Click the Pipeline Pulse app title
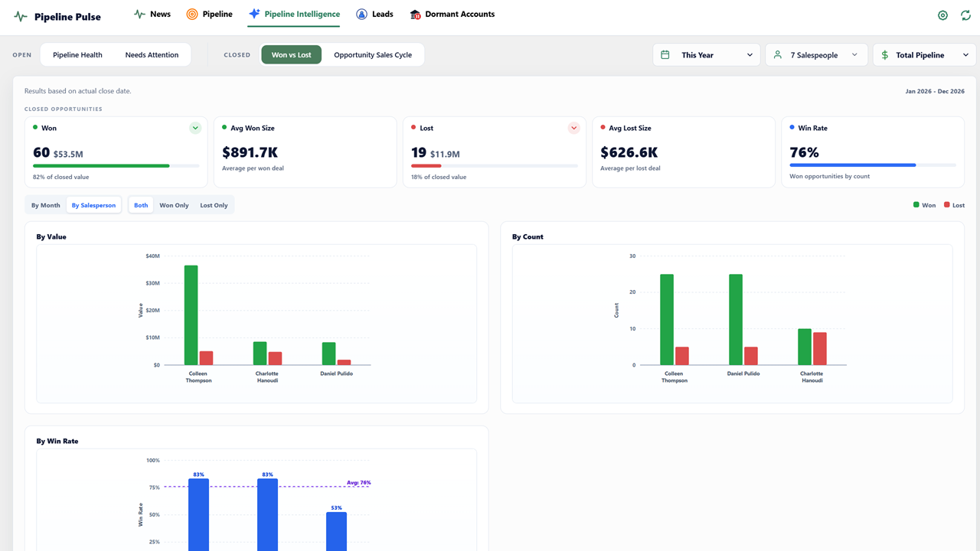980x551 pixels. pyautogui.click(x=67, y=16)
